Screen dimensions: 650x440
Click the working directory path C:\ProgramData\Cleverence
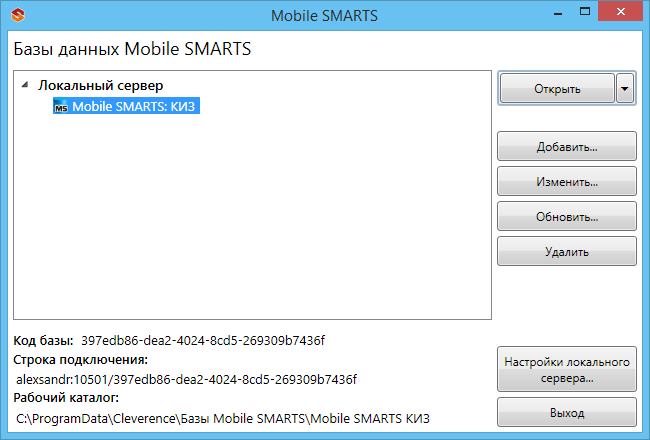223,418
